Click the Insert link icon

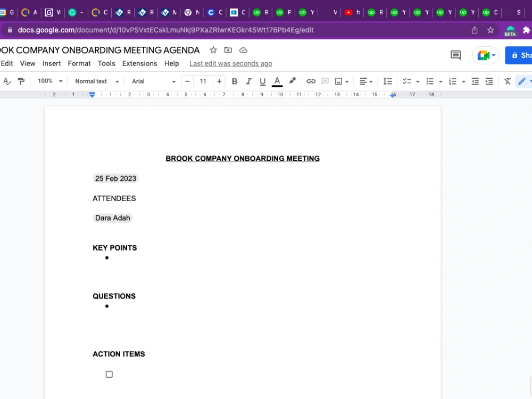pyautogui.click(x=311, y=81)
